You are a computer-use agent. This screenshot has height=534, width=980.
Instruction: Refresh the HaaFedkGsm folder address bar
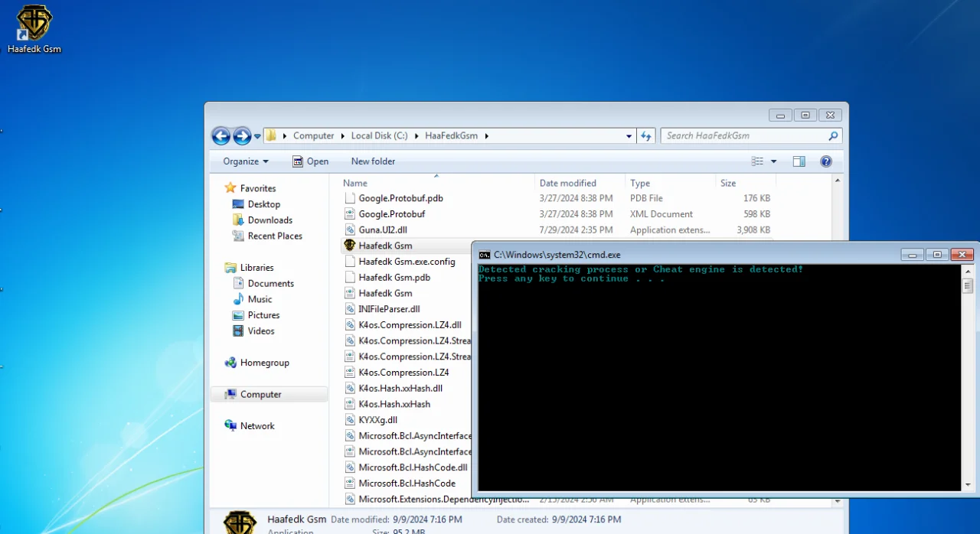click(x=646, y=136)
